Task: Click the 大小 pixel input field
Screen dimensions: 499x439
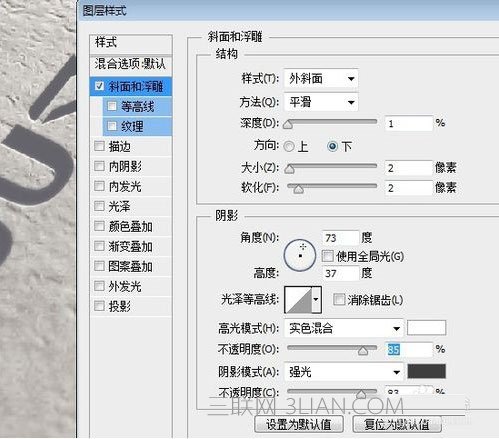Action: 409,168
